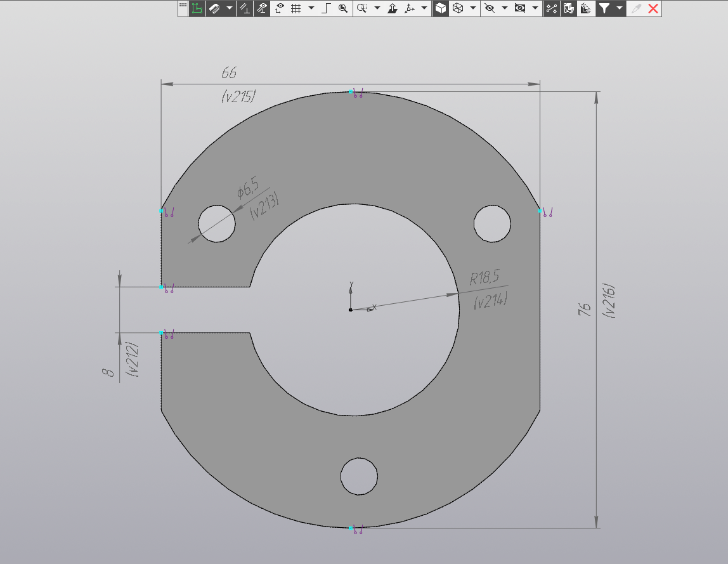The height and width of the screenshot is (564, 728).
Task: Click the normal-to-plane view icon
Action: tap(392, 8)
